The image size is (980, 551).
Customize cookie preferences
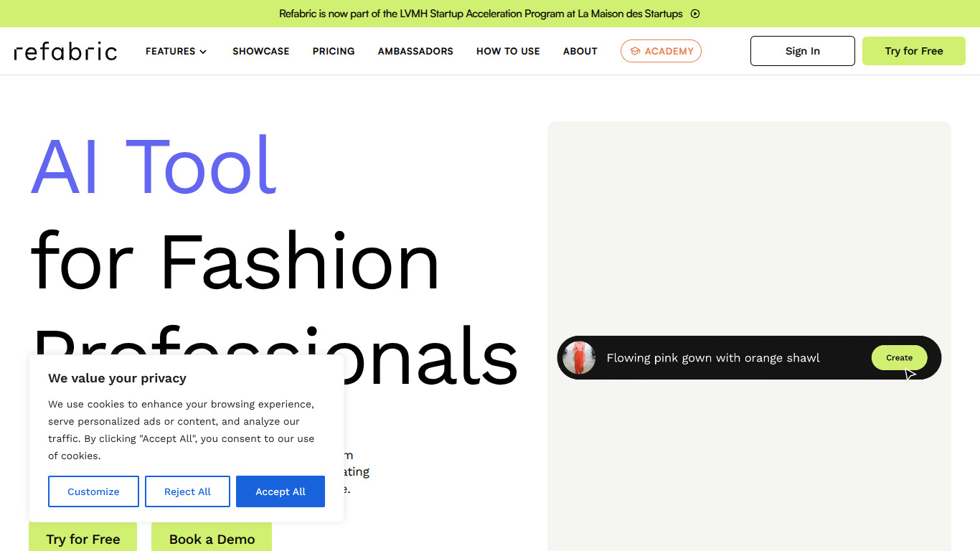[93, 491]
